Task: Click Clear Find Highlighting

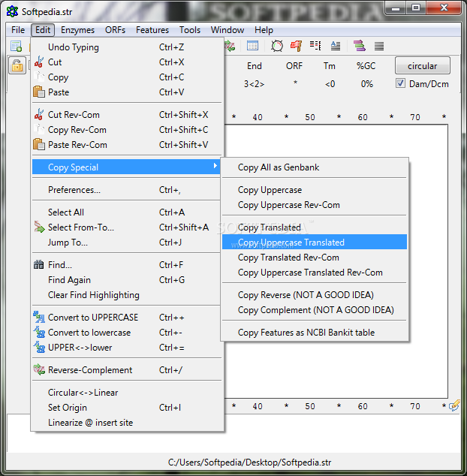Action: (x=127, y=295)
